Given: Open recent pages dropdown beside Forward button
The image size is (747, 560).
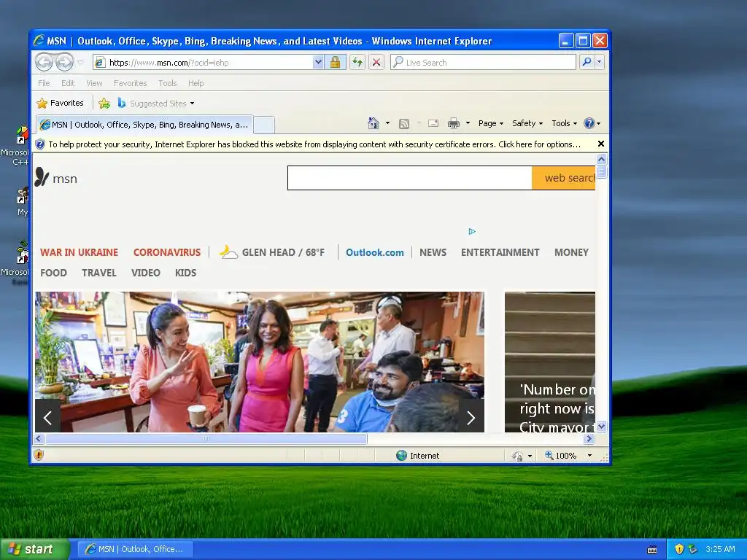Looking at the screenshot, I should pos(80,63).
